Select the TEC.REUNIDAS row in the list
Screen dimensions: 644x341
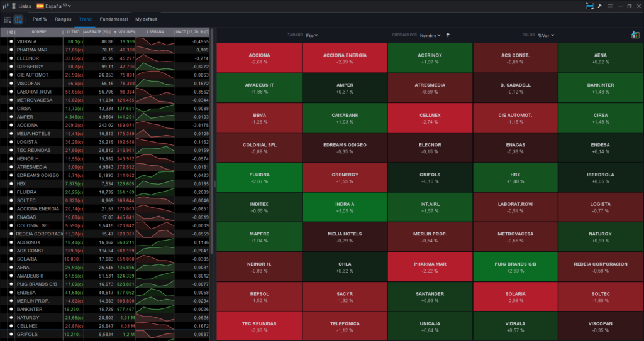105,150
